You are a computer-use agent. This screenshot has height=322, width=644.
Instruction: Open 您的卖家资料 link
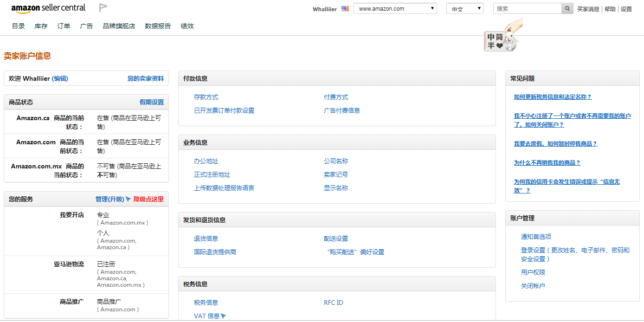point(146,78)
